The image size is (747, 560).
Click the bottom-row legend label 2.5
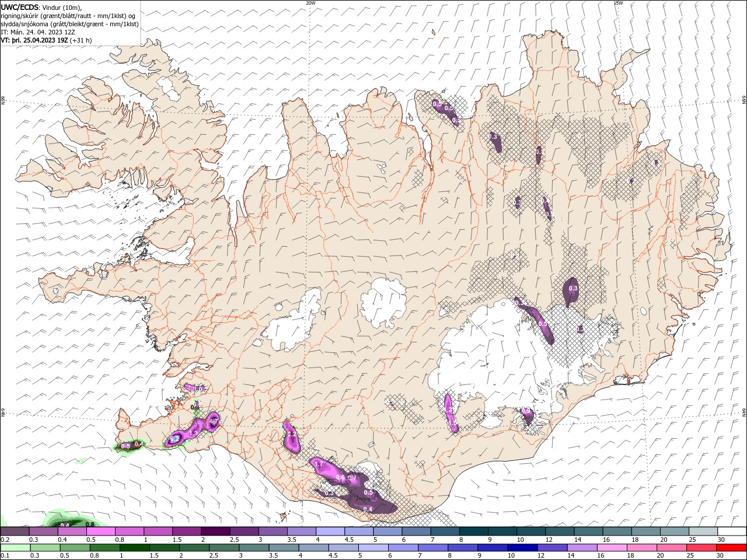point(214,556)
